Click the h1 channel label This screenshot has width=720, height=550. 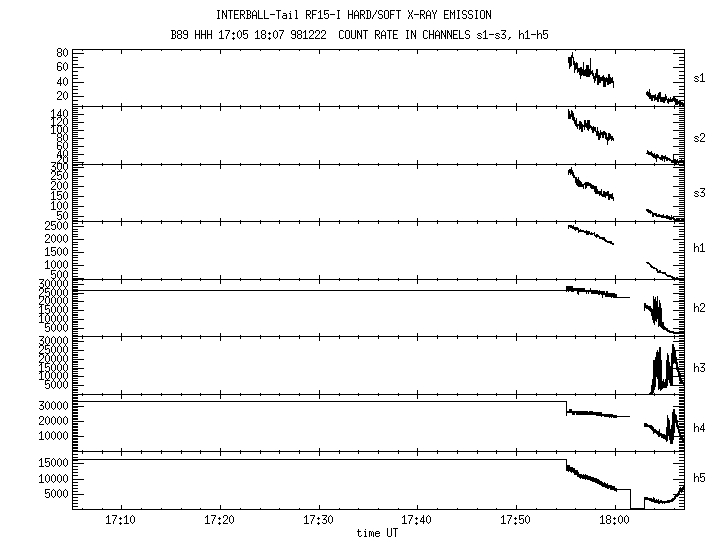tap(702, 250)
